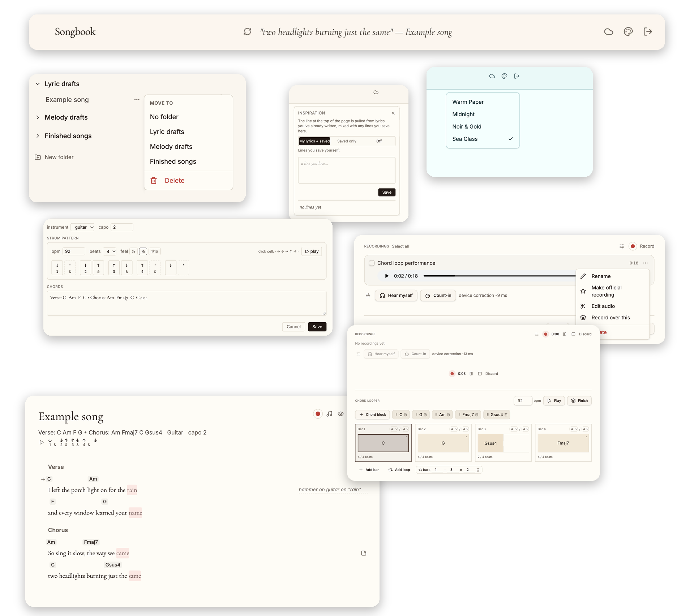Viewport: 694px width, 616px height.
Task: Collapse the Lyric drafts folder
Action: [38, 84]
